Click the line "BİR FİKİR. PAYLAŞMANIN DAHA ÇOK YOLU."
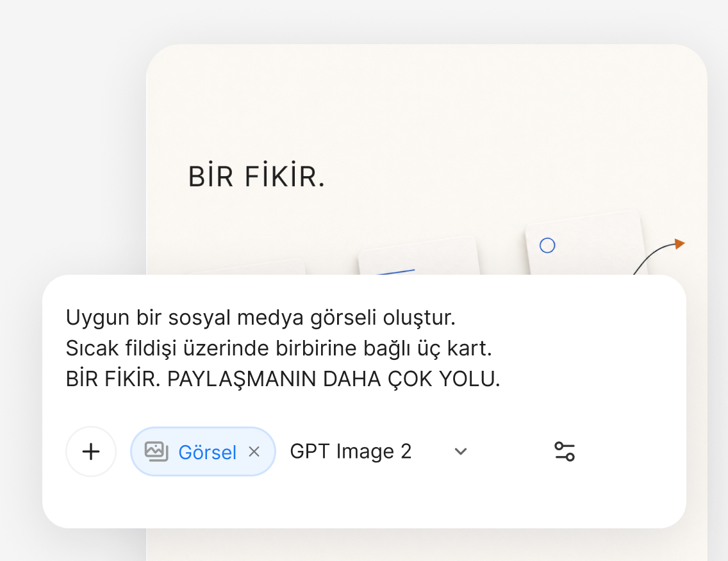 [x=283, y=379]
